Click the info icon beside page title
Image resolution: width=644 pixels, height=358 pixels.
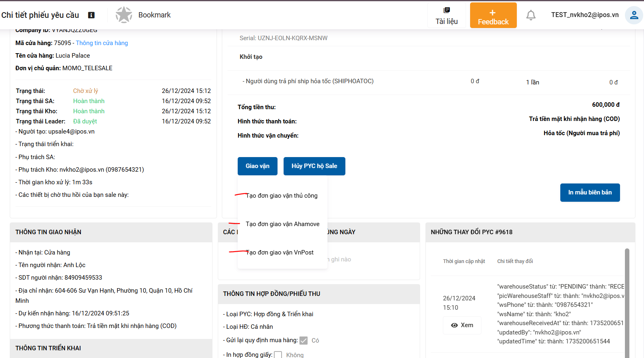(x=91, y=15)
